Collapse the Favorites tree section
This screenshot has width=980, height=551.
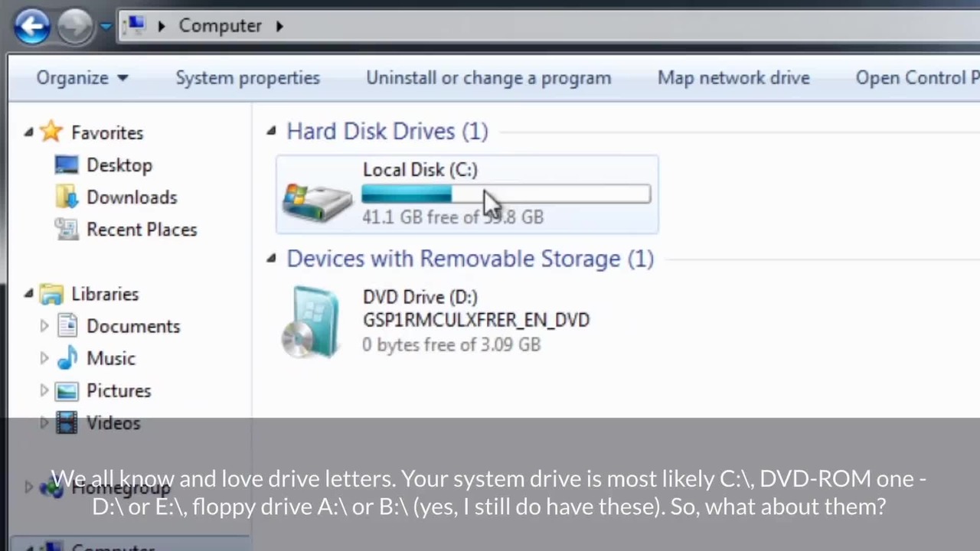(28, 132)
